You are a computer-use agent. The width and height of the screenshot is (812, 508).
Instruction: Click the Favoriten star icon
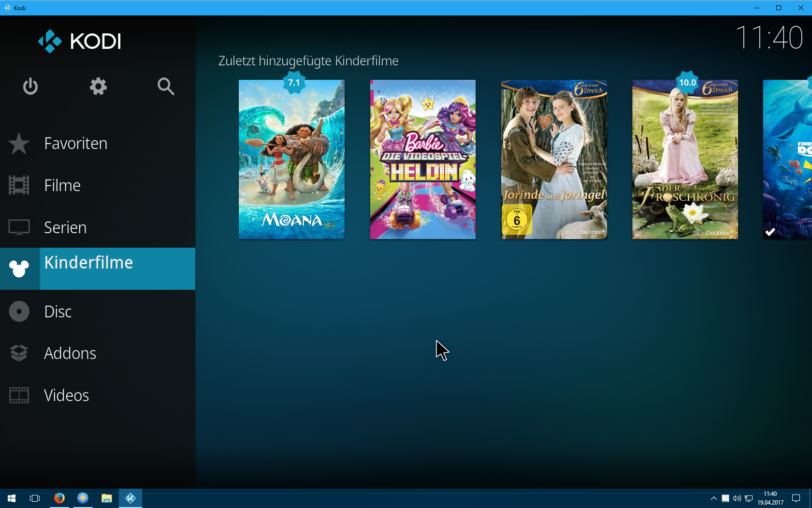[19, 144]
